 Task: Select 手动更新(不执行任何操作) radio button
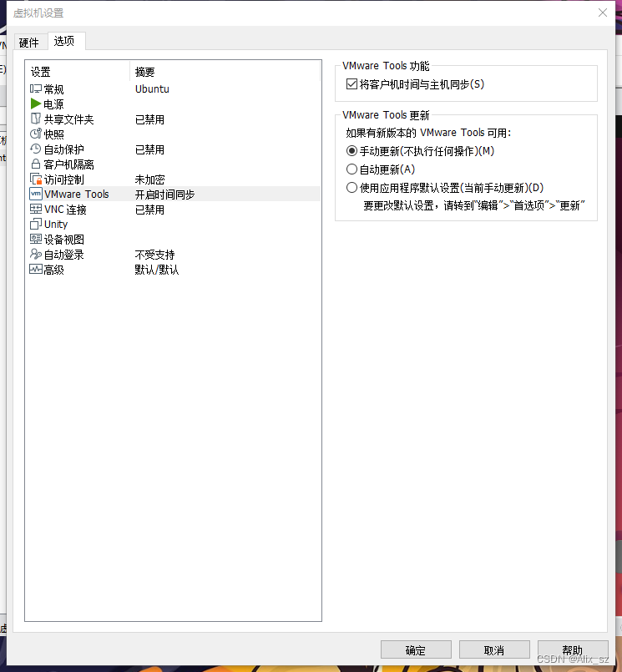click(x=351, y=151)
